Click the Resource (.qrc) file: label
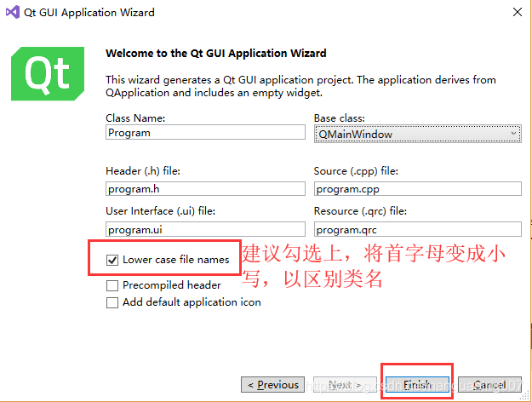Screen dimensions: 532x402 click(x=360, y=211)
